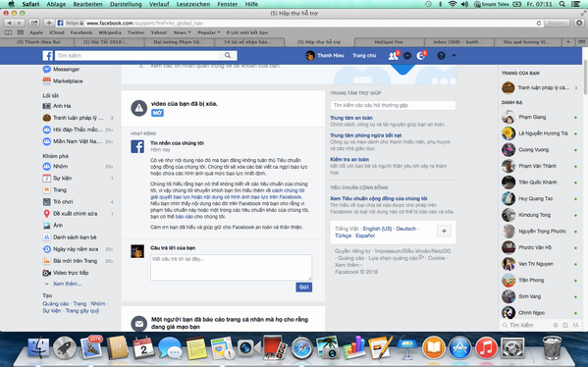Click the help center search field

coord(393,105)
